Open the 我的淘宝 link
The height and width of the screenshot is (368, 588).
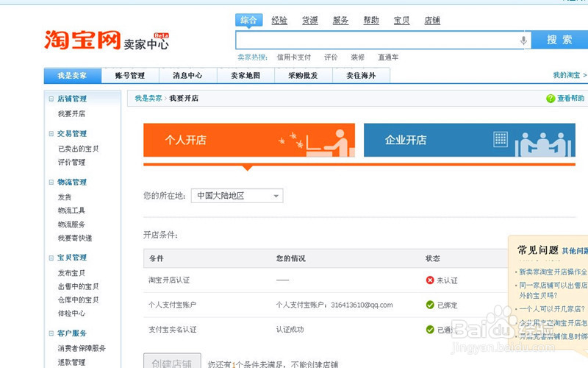(566, 75)
